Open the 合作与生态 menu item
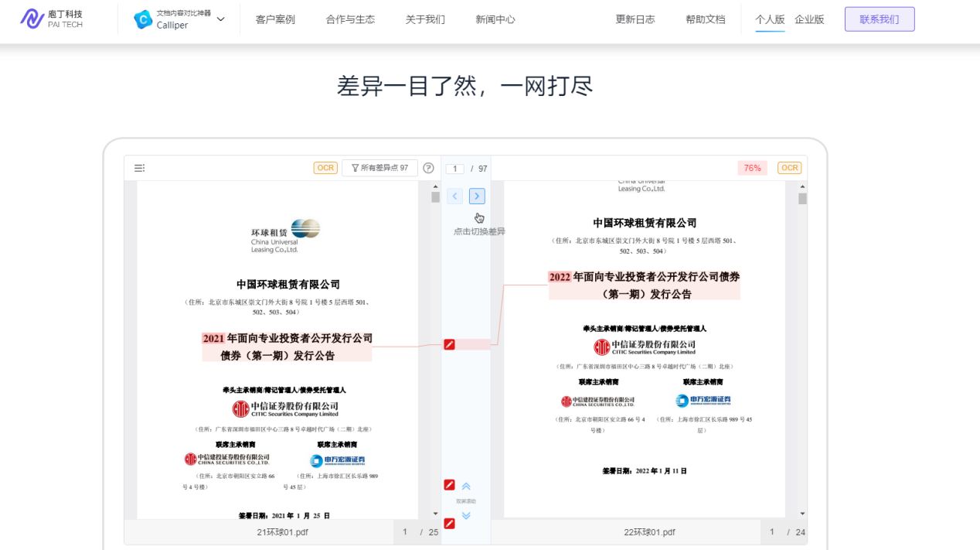The height and width of the screenshot is (550, 980). point(350,19)
